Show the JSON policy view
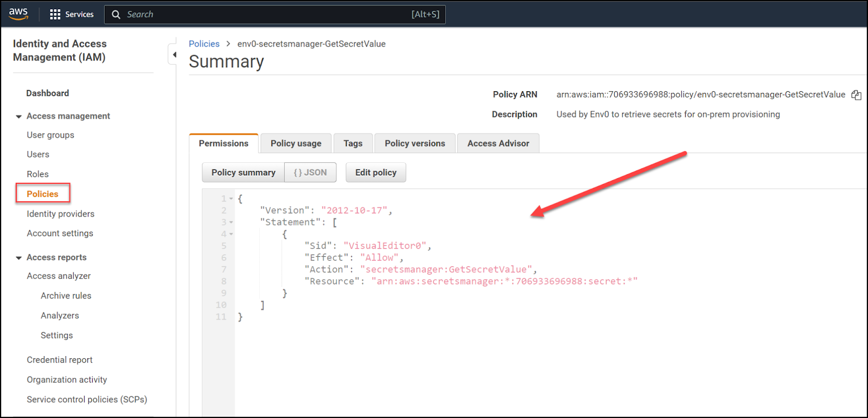 (310, 173)
